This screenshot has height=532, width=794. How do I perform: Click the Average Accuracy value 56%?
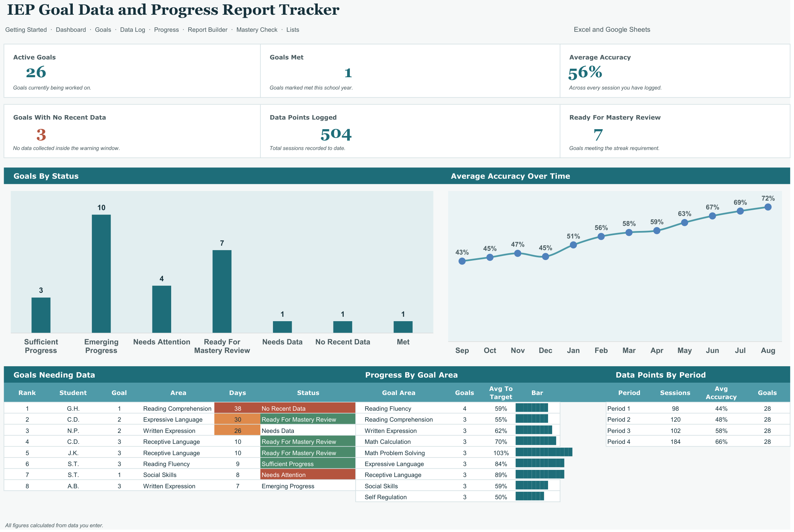(585, 72)
